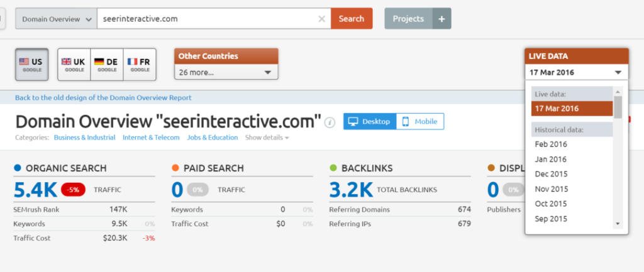Click the plus icon next to Projects

pyautogui.click(x=441, y=19)
